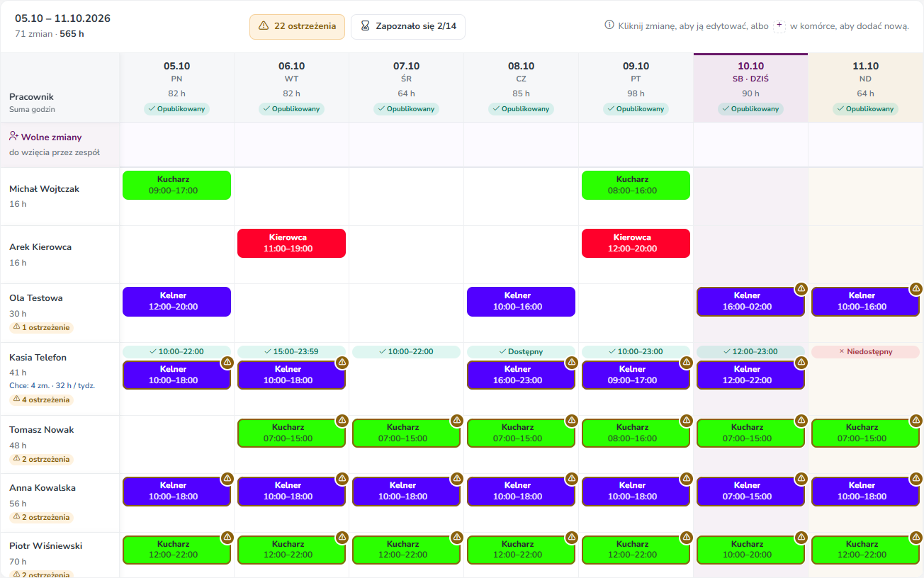Click warning icon on Ola Testowa's Sunday 10:00–16:00 shift

pos(916,288)
